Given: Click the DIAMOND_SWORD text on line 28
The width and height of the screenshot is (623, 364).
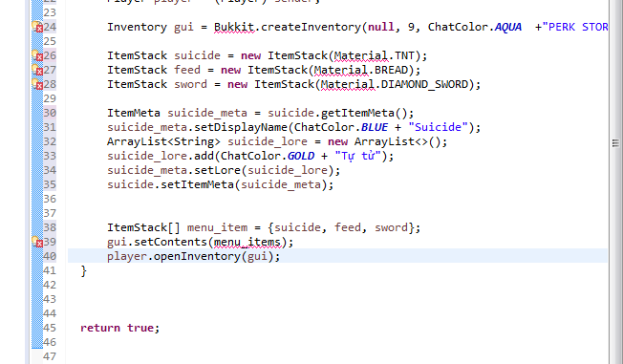Looking at the screenshot, I should point(424,84).
